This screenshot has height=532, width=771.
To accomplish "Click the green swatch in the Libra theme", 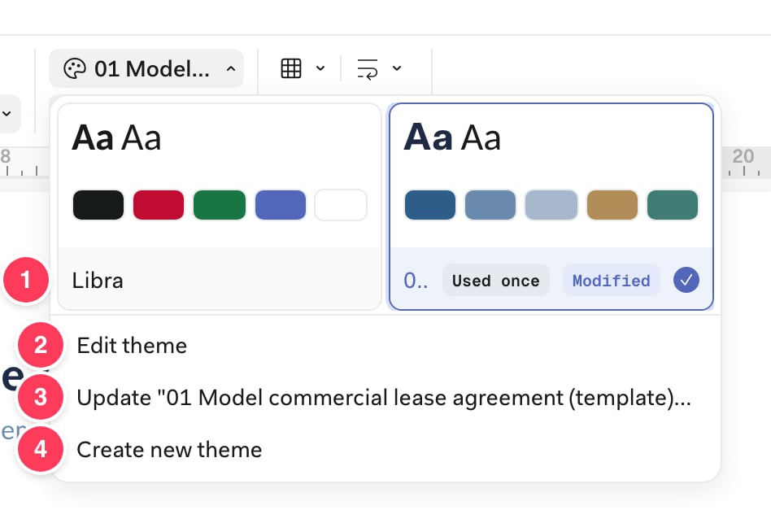I will pos(220,204).
